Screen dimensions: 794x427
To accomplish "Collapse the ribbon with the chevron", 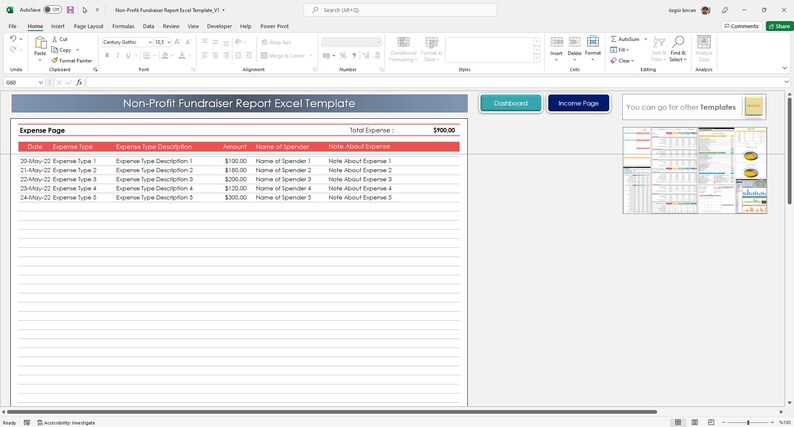I will [x=784, y=68].
